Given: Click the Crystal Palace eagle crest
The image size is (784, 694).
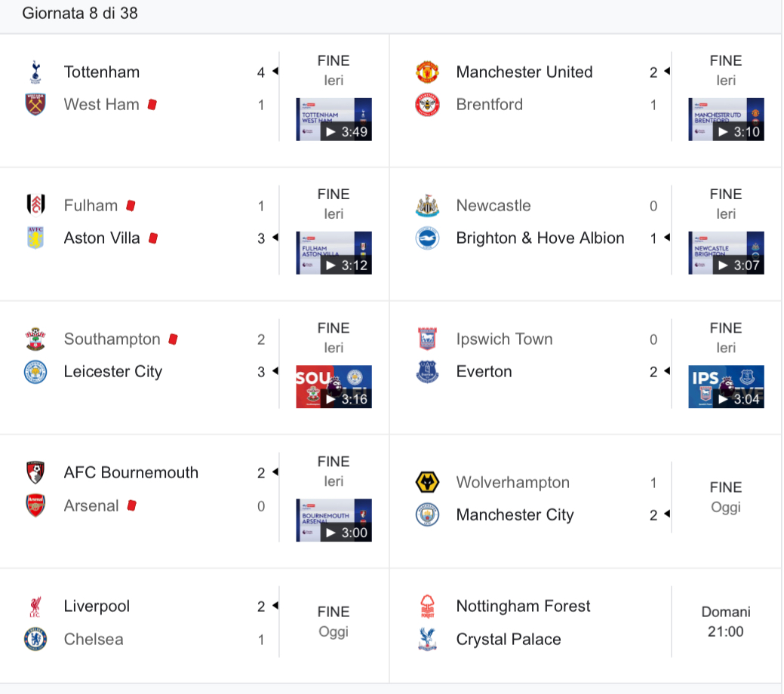Looking at the screenshot, I should click(x=428, y=639).
